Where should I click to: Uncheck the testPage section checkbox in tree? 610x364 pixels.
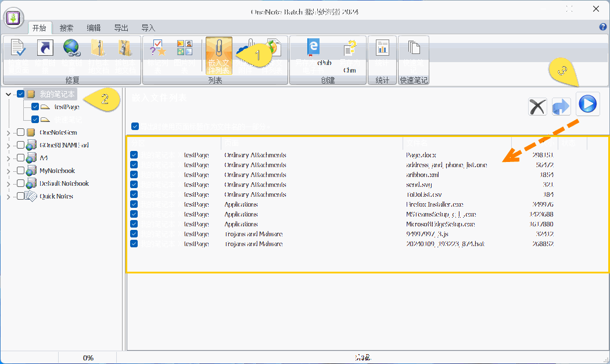point(35,107)
